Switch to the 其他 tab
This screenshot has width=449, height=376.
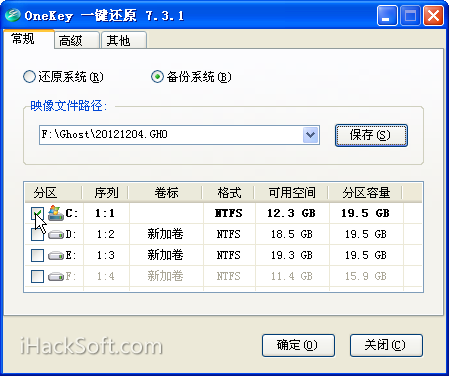124,40
